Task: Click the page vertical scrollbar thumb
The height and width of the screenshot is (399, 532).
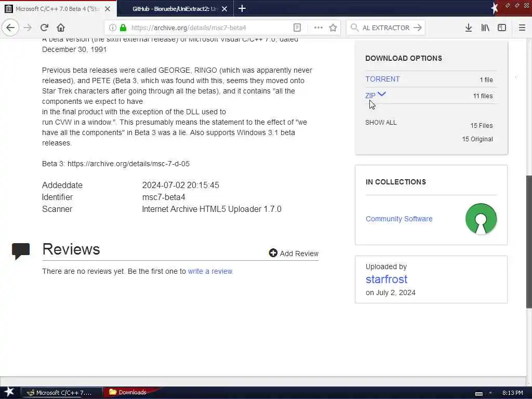Action: (529, 242)
